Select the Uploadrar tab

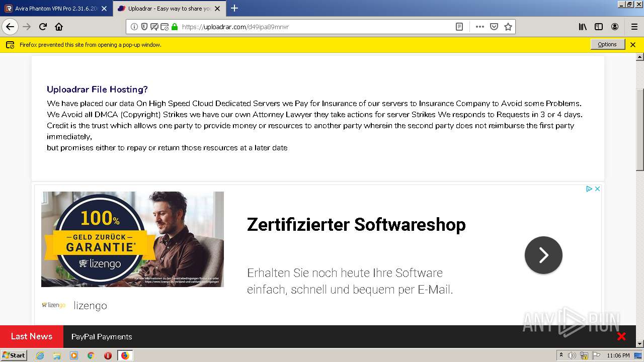169,9
